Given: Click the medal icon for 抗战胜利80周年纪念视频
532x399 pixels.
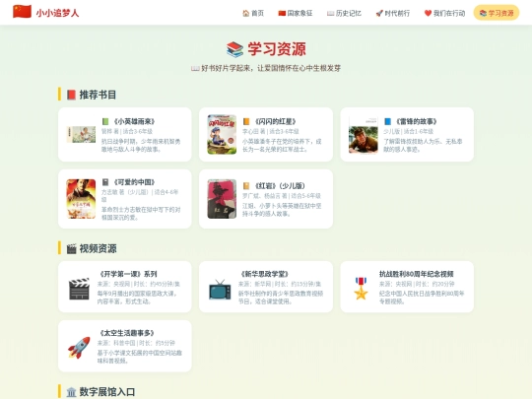Looking at the screenshot, I should pyautogui.click(x=361, y=289).
